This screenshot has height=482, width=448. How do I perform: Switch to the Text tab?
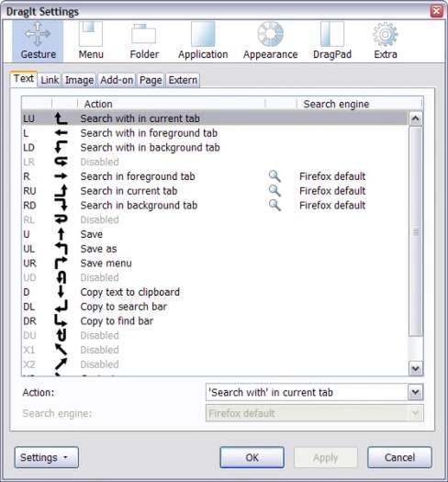(24, 79)
